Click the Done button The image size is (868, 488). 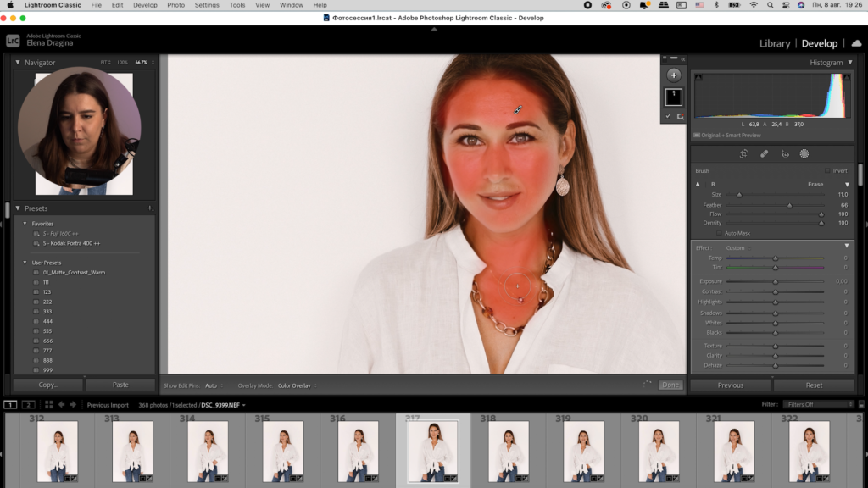(670, 385)
